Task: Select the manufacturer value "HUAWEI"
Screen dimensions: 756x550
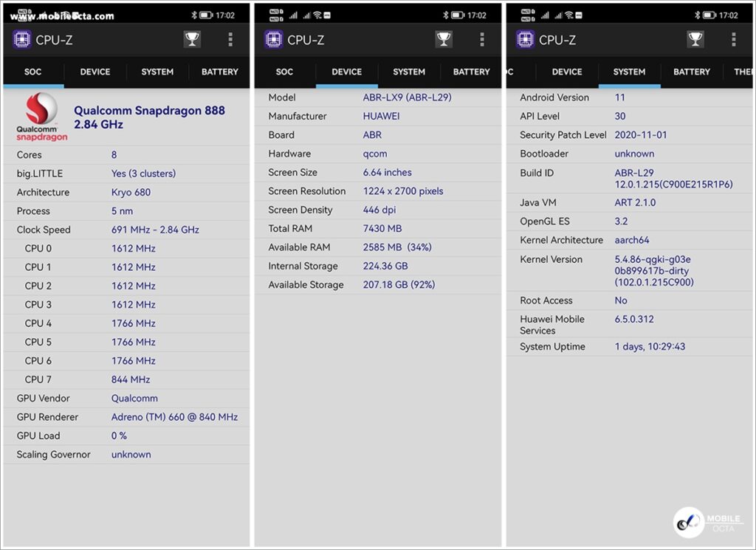Action: click(x=382, y=116)
